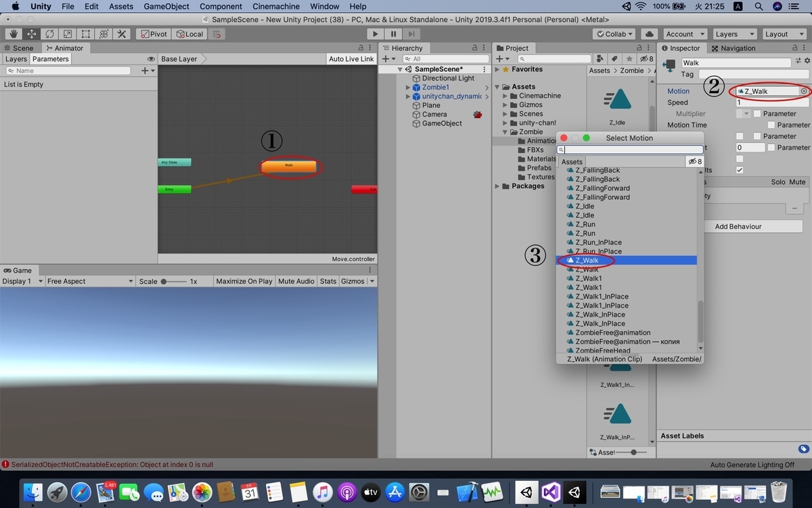This screenshot has width=812, height=508.
Task: Select the orange Walk state node
Action: tap(289, 165)
